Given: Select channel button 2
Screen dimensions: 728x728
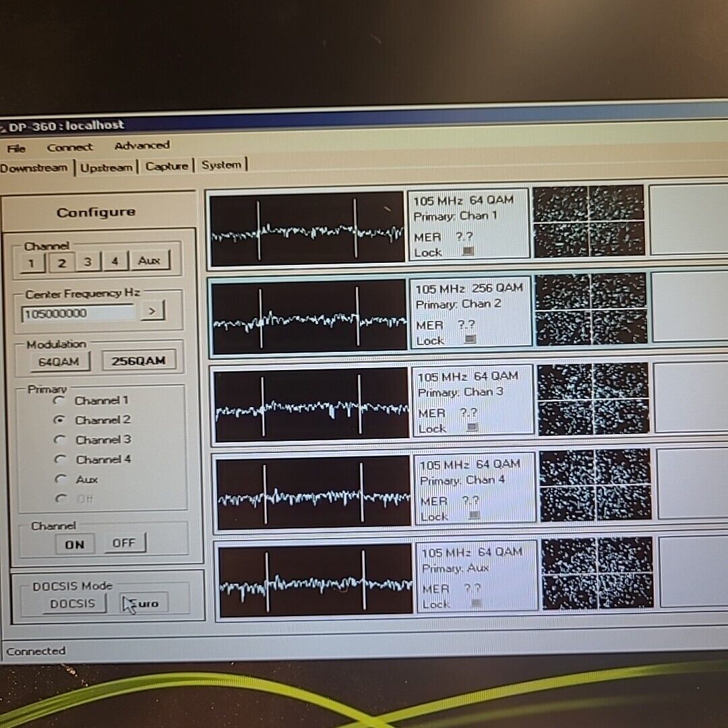Looking at the screenshot, I should pyautogui.click(x=61, y=263).
